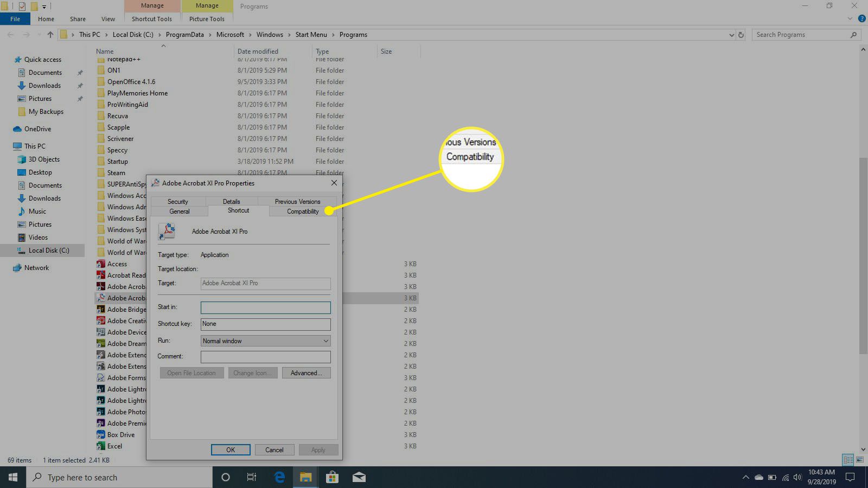Open the Windows Start button

13,477
